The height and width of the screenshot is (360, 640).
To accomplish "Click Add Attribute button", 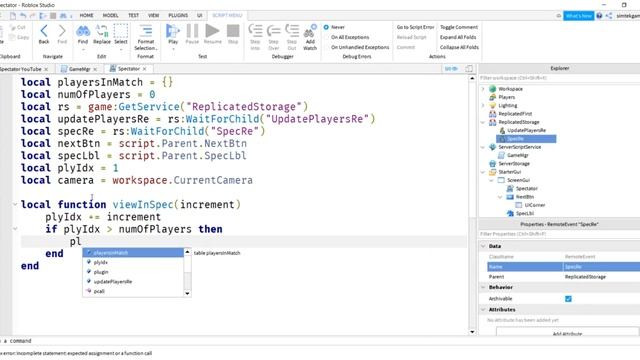I will [x=567, y=333].
